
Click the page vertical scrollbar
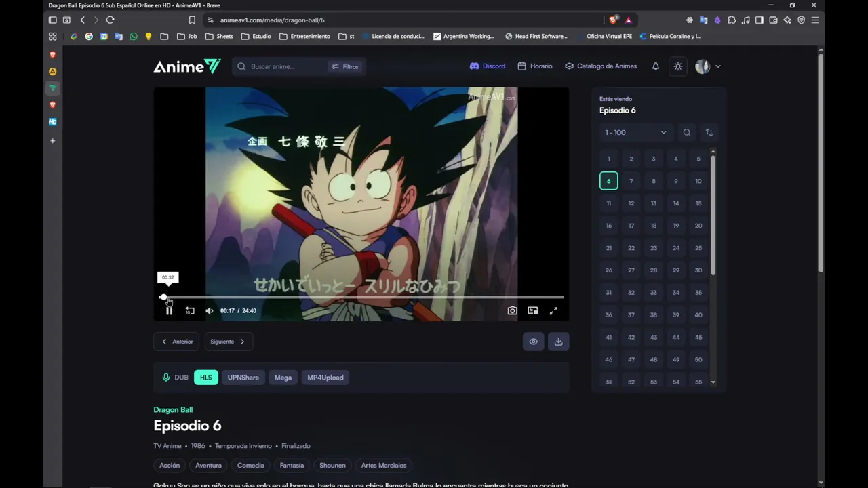[x=821, y=163]
